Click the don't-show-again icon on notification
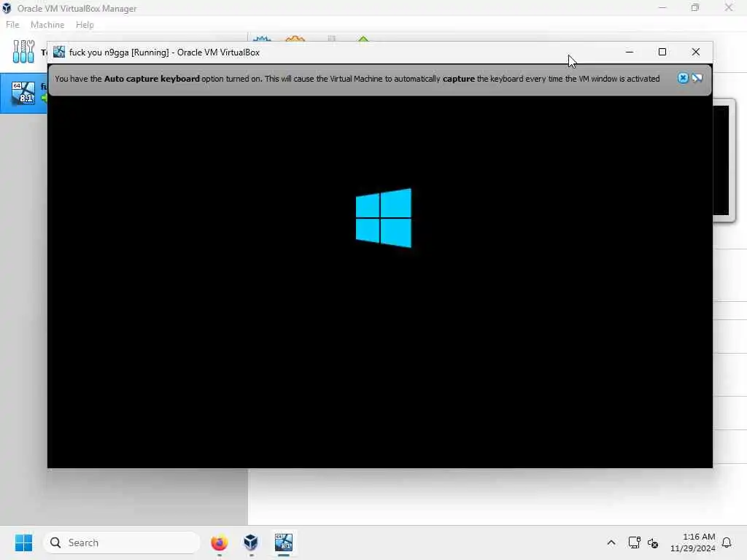The height and width of the screenshot is (560, 747). point(697,78)
